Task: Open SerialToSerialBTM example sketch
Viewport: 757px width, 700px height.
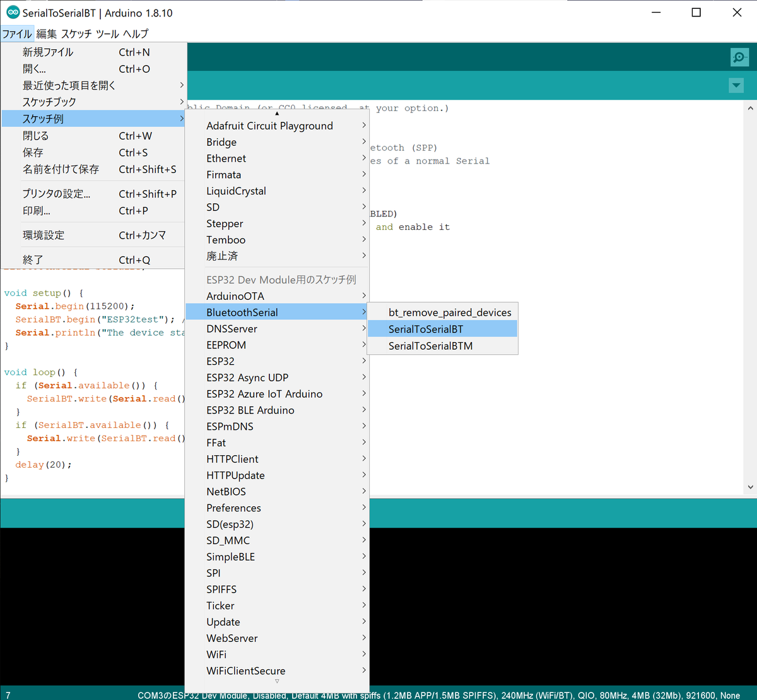Action: [x=443, y=346]
